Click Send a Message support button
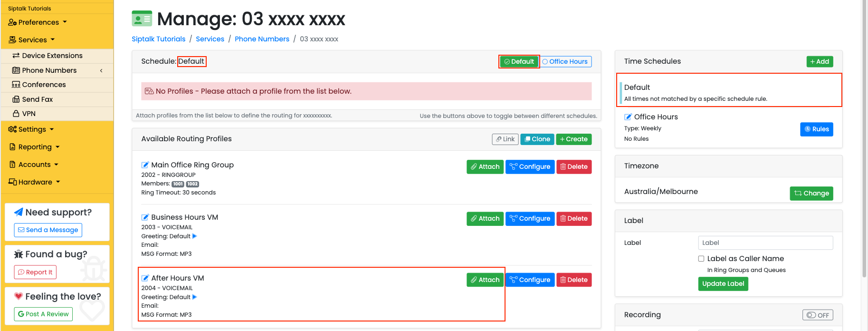Viewport: 868px width, 331px height. (x=48, y=230)
